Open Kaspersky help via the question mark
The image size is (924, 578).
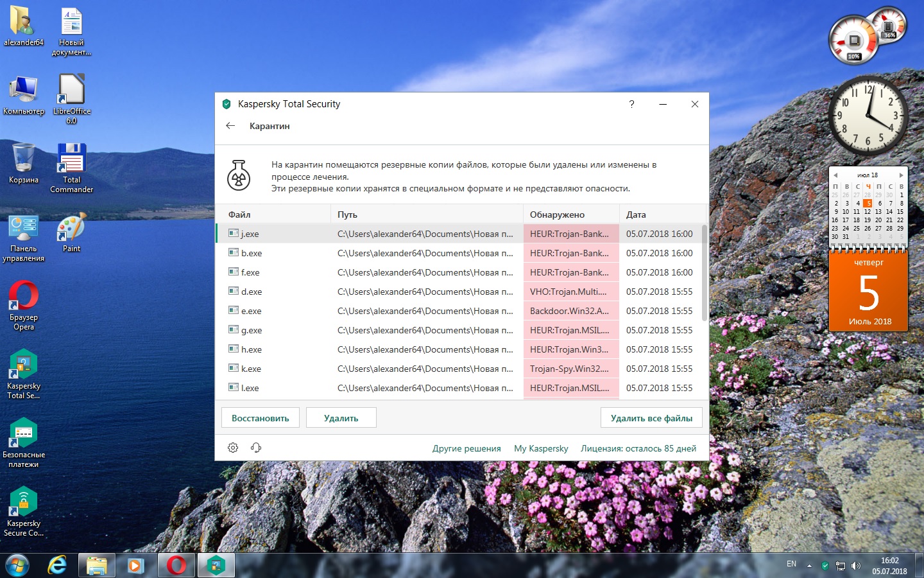pos(631,104)
